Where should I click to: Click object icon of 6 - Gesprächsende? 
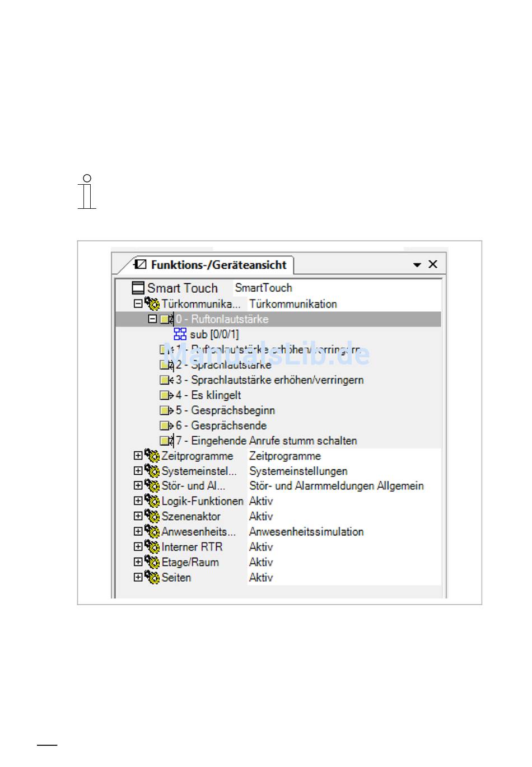tap(167, 425)
